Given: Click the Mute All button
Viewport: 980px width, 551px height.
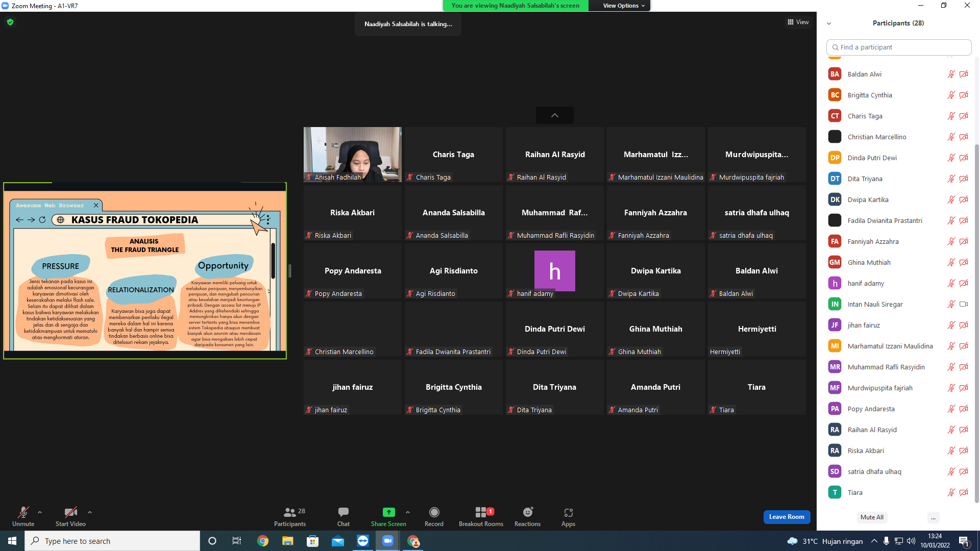Looking at the screenshot, I should (872, 517).
